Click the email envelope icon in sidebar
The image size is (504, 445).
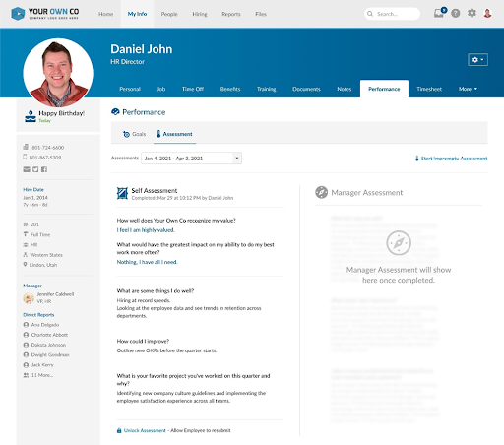27,169
